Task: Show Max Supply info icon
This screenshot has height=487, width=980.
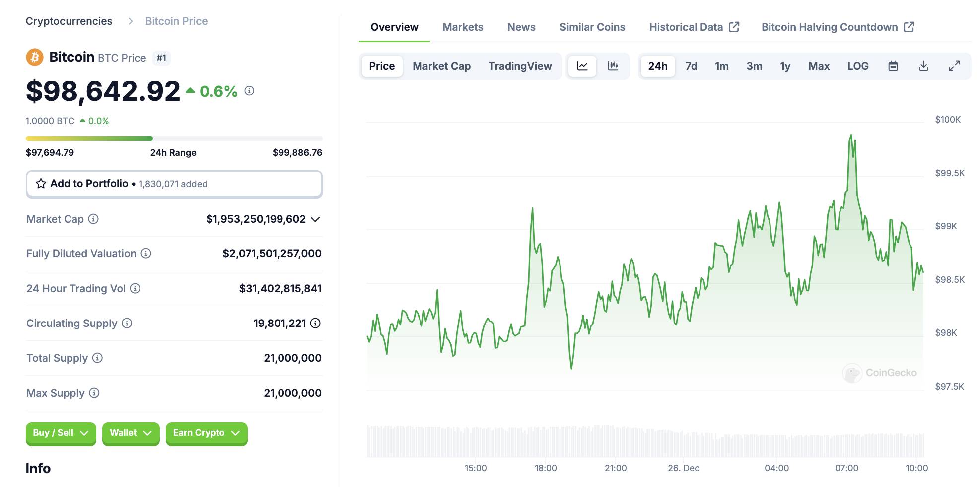Action: coord(94,393)
